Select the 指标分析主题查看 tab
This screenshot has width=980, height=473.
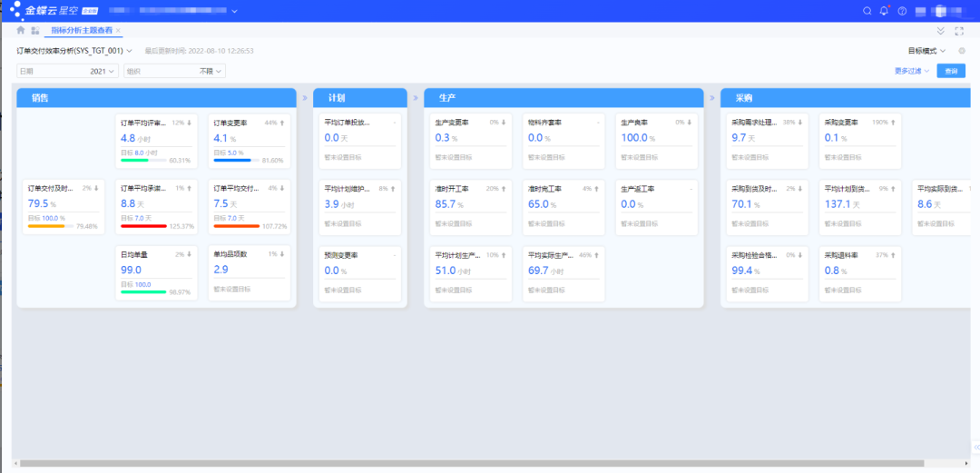pos(82,30)
